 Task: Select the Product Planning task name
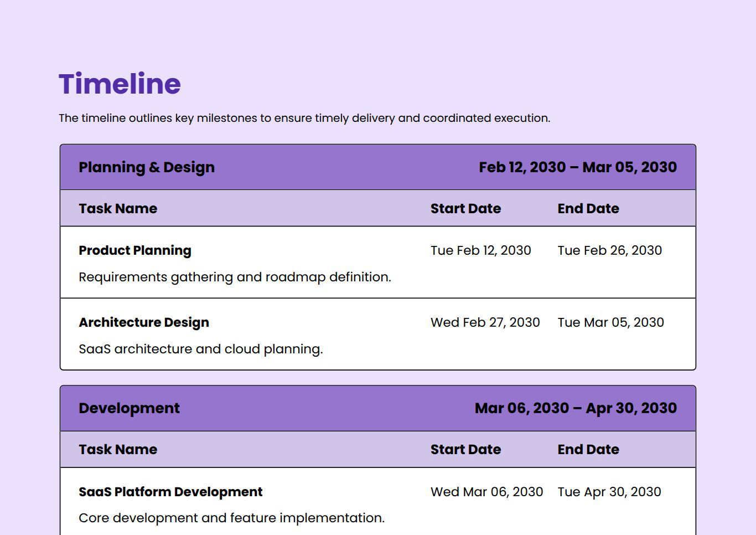pos(135,250)
